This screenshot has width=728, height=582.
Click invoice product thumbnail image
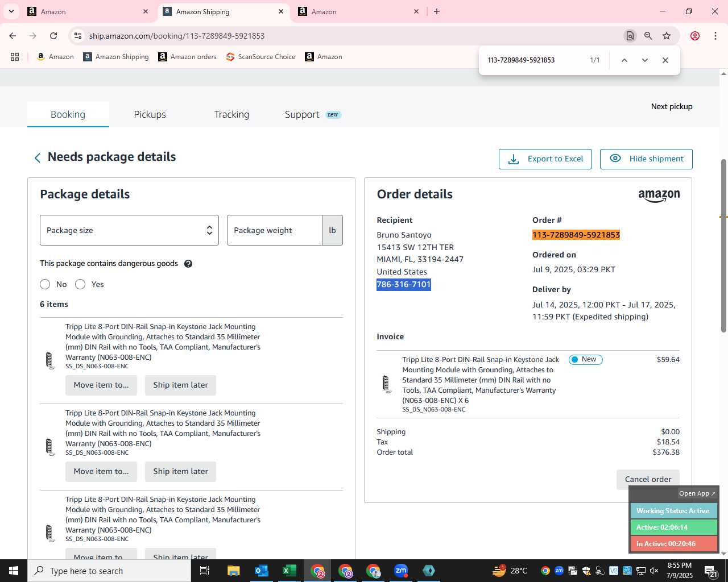click(x=387, y=384)
